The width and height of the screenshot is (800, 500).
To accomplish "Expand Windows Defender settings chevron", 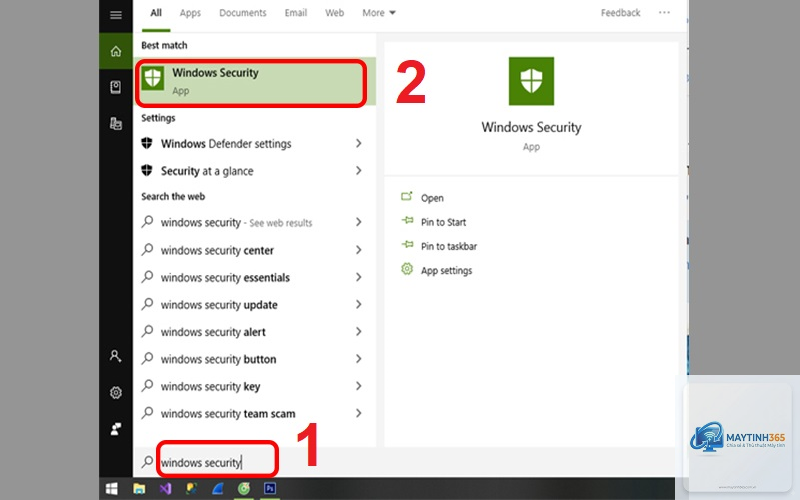I will (359, 143).
